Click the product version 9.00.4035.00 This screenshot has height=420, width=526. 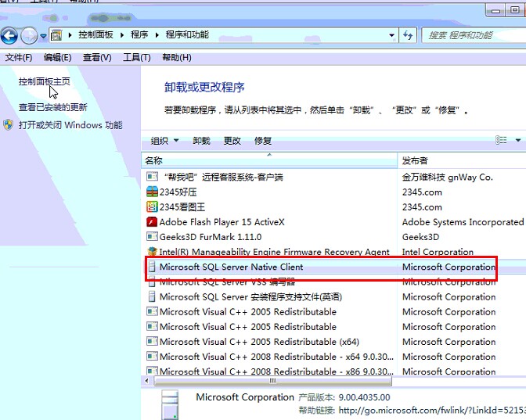pos(364,397)
